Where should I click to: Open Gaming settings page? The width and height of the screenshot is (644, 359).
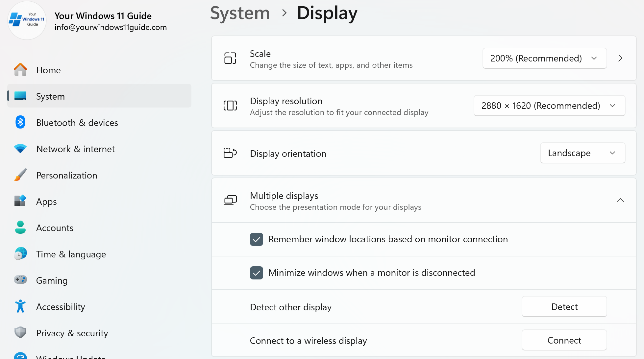[99, 280]
